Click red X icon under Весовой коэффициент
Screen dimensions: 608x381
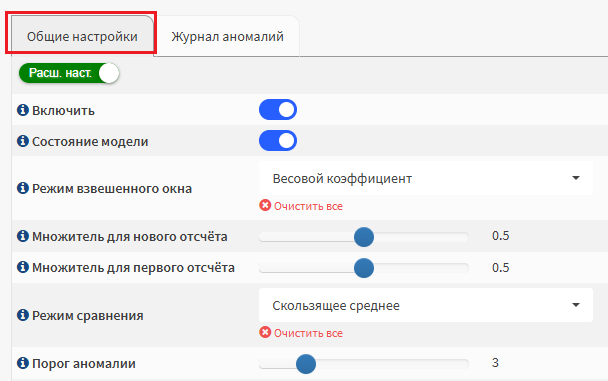point(265,205)
